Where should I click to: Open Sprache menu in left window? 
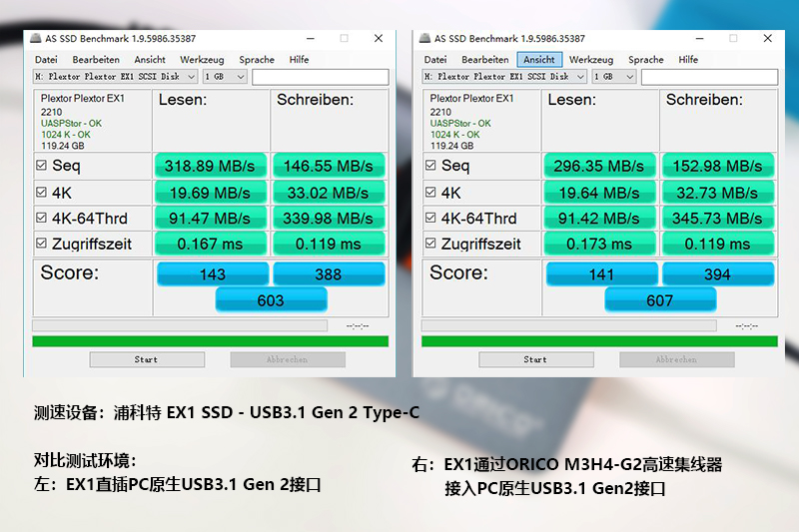click(x=257, y=60)
